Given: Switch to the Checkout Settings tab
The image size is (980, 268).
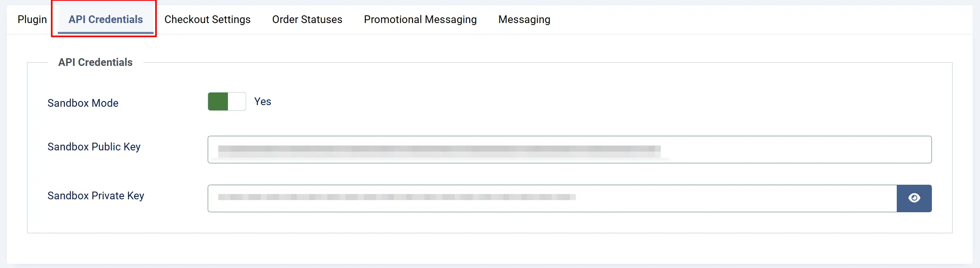Looking at the screenshot, I should click(x=207, y=19).
